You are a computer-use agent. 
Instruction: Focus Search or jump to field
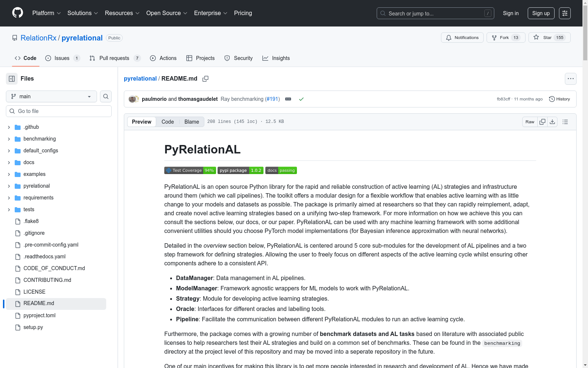435,13
